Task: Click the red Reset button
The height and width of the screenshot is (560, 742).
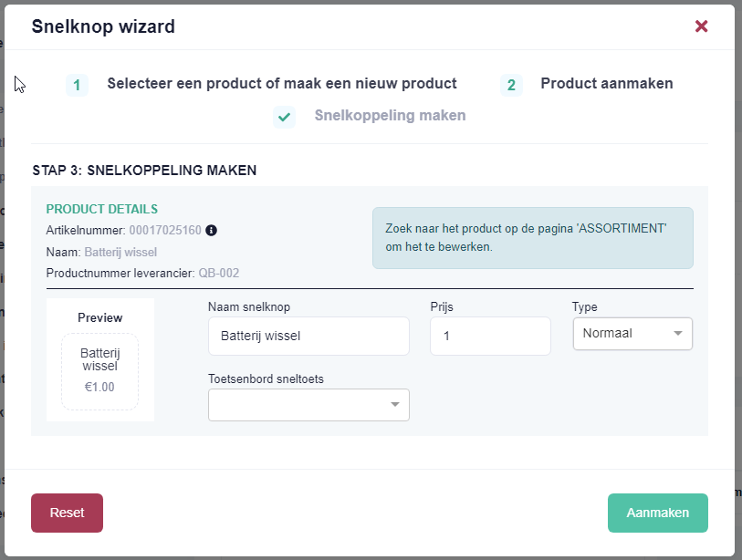Action: (x=68, y=513)
